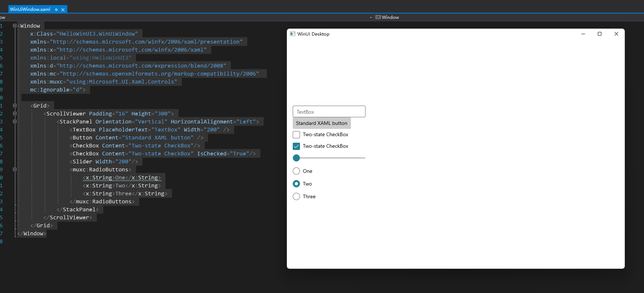Click the xmlns:muxc namespace declaration line
Screen dimensions: 644x293
coord(104,82)
